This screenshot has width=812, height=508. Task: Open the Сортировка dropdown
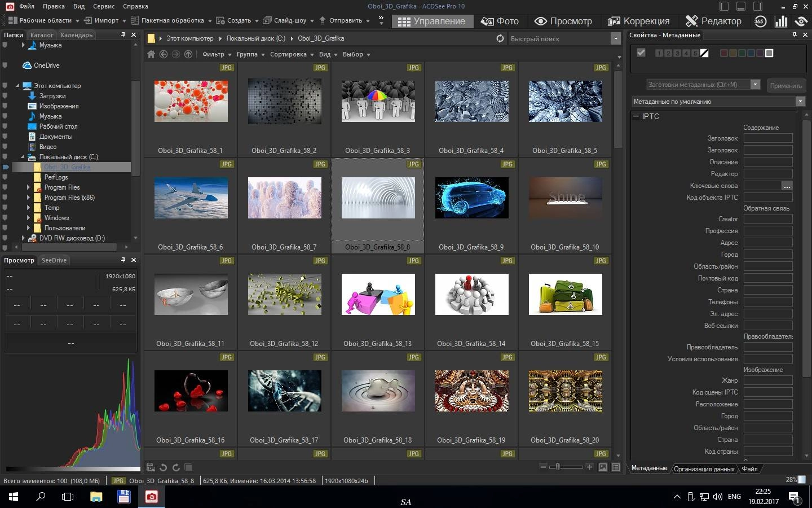292,54
